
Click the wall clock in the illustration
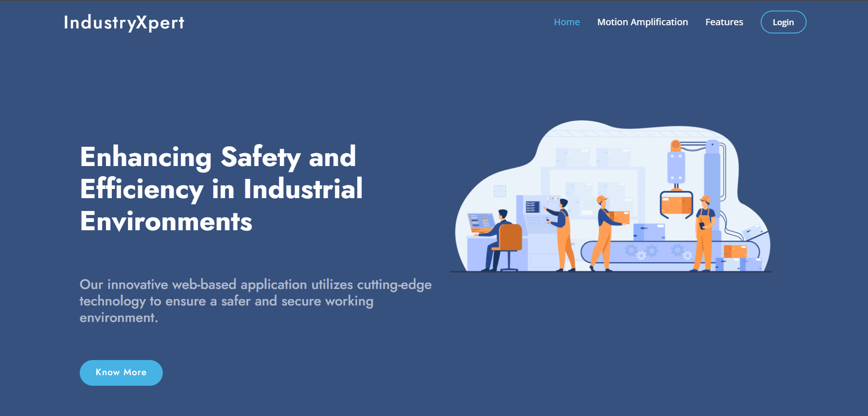tap(499, 191)
